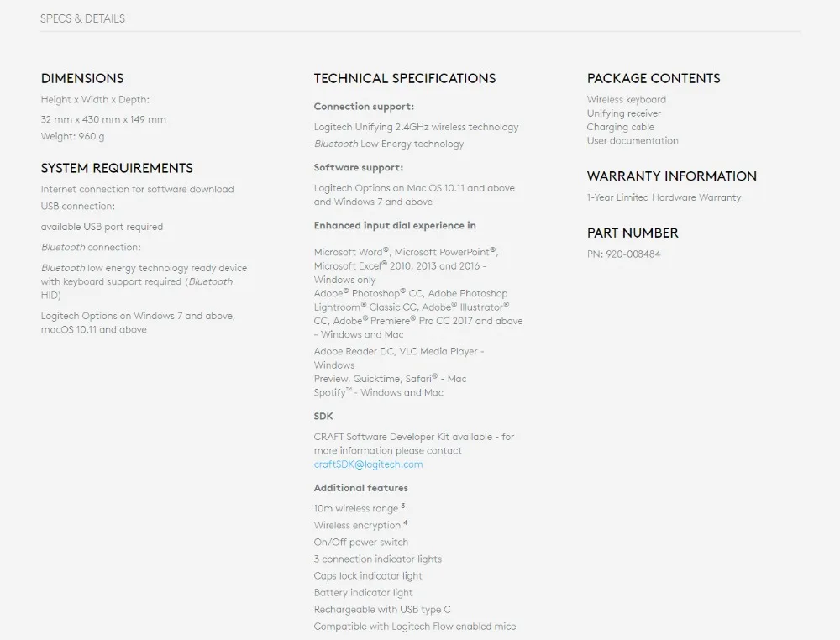
Task: Click the Software support subheading
Action: coord(359,168)
